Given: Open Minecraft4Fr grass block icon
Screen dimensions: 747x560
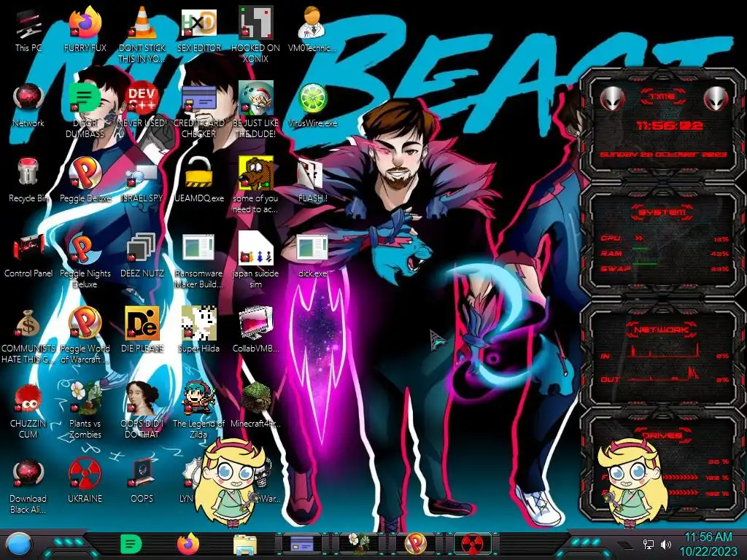Looking at the screenshot, I should click(x=256, y=398).
